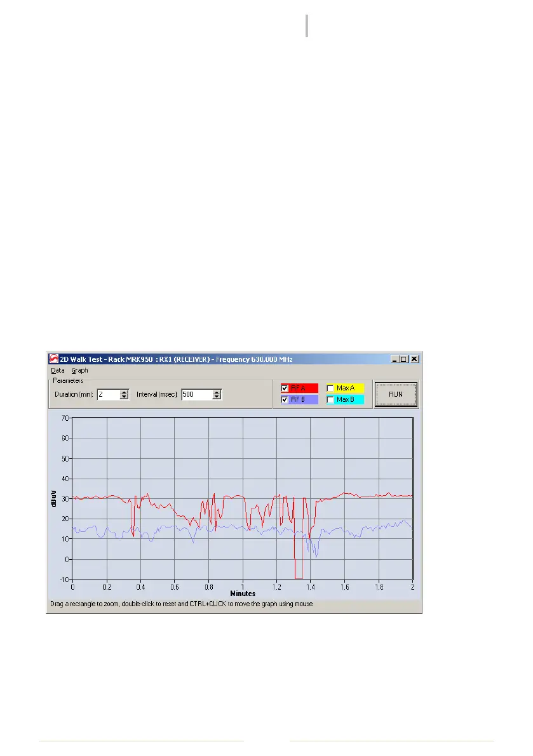
Task: Click the 2D Walk Test app icon
Action: [53, 359]
